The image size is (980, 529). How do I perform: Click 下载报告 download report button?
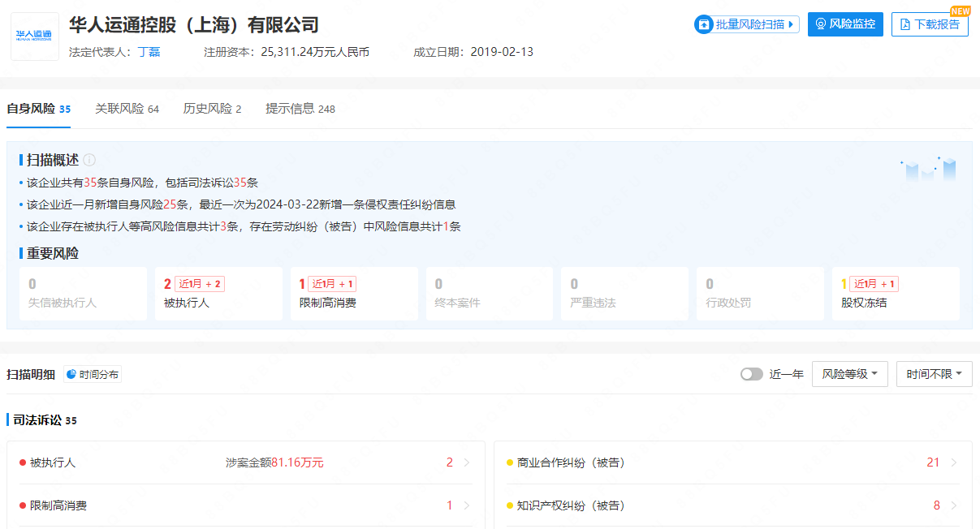point(930,24)
